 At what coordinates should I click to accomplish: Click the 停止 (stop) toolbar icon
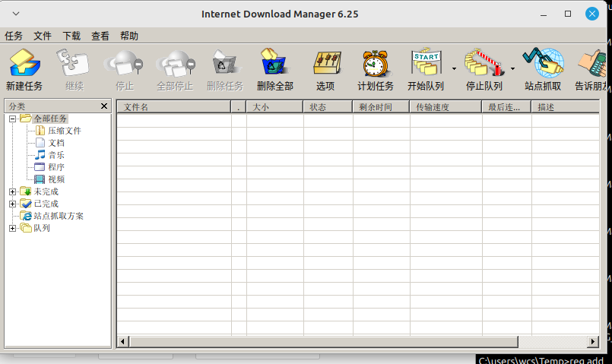(x=124, y=62)
